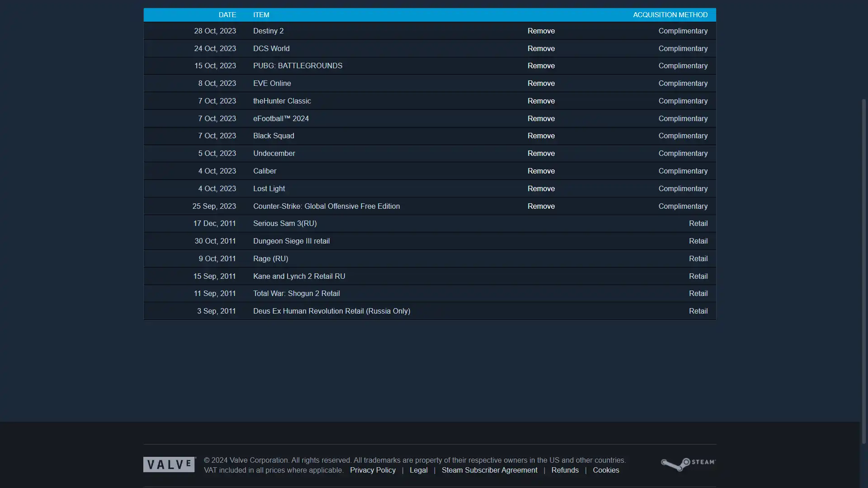This screenshot has width=868, height=488.
Task: Remove Destiny 2 license
Action: tap(541, 31)
